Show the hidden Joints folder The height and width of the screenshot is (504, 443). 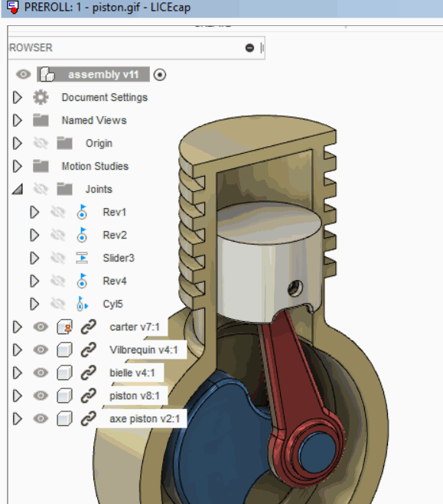[x=41, y=189]
